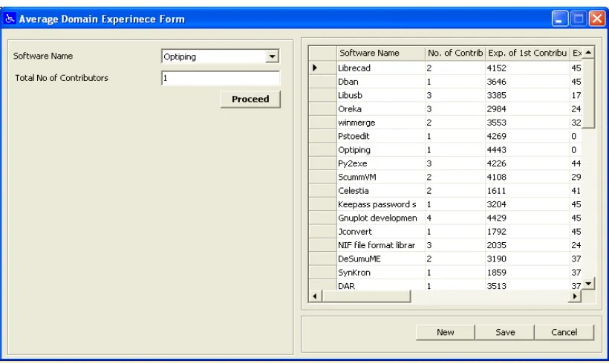Select the Optiping cell in the grid

(380, 149)
